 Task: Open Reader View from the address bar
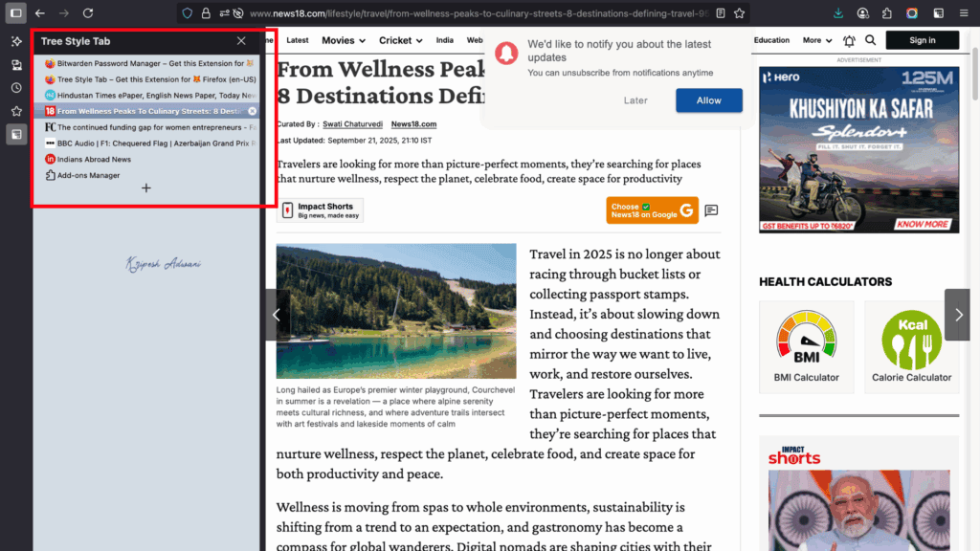721,13
